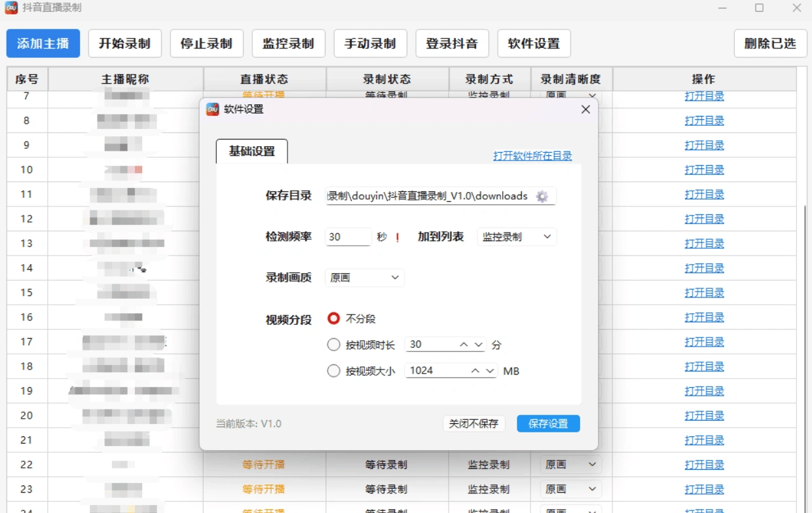The width and height of the screenshot is (812, 513).
Task: Open 打开目录 link in row 10
Action: [705, 170]
